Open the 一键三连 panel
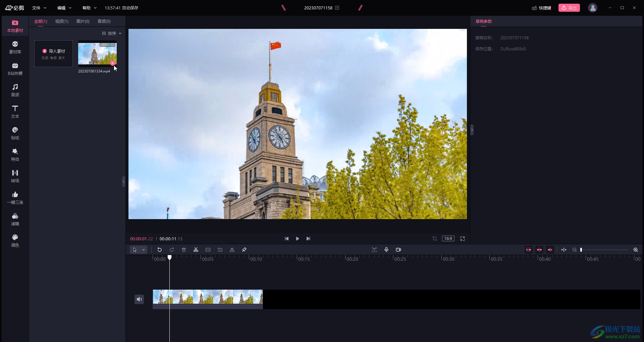644x342 pixels. point(15,198)
